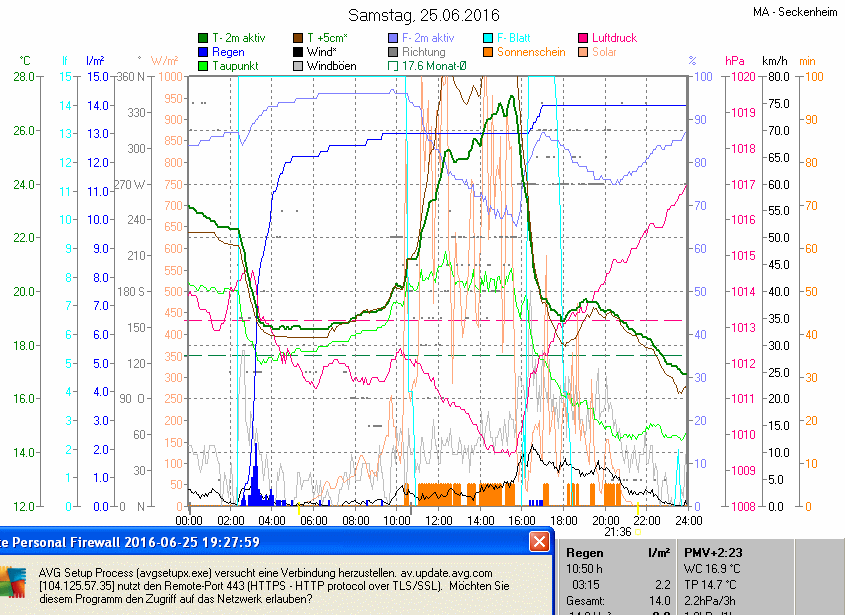
Task: Select the light gray Windböen legend square
Action: pyautogui.click(x=298, y=66)
